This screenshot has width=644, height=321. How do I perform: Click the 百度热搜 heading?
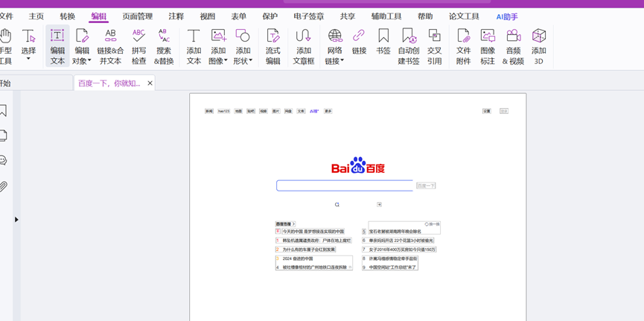click(285, 224)
